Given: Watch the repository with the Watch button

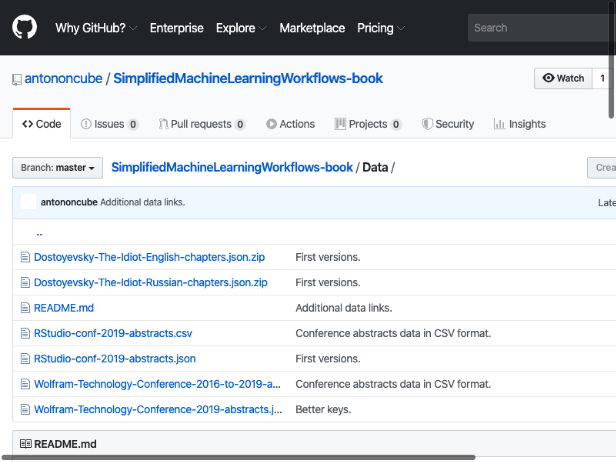Looking at the screenshot, I should click(563, 78).
